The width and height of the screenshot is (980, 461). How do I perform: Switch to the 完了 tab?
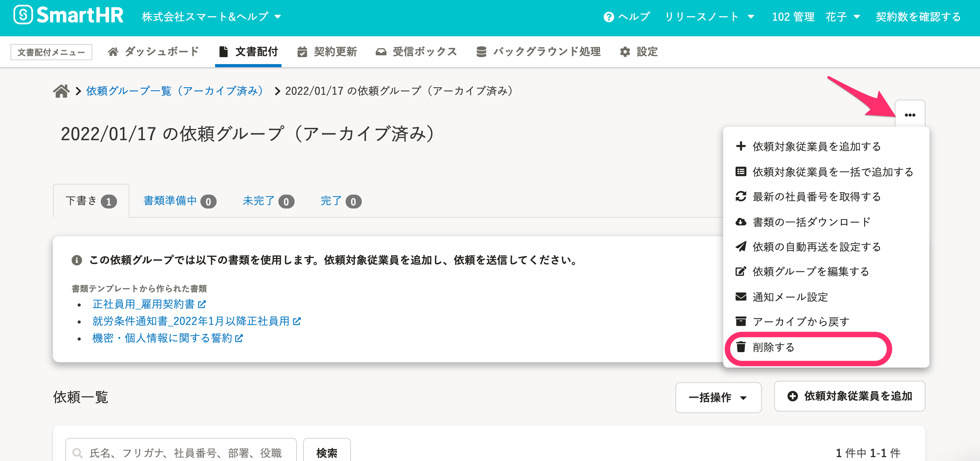[x=341, y=201]
